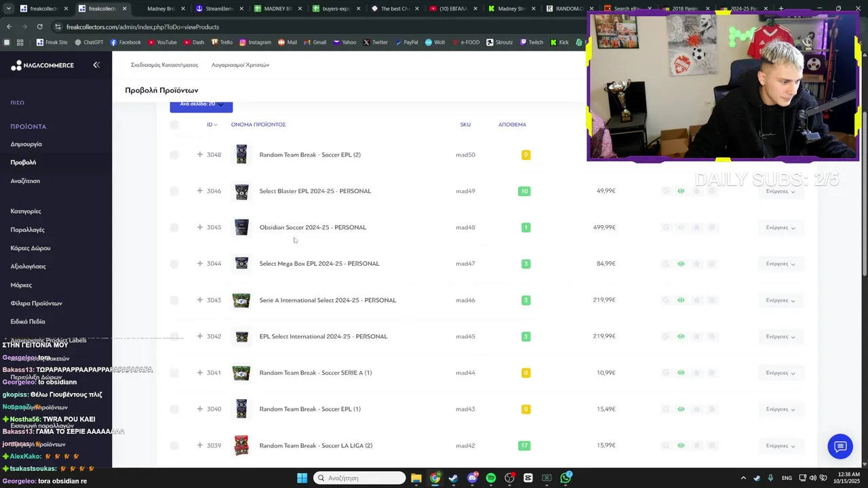Viewport: 868px width, 488px height.
Task: Toggle visibility eye for Random Team Break EPL (1)
Action: click(x=681, y=409)
